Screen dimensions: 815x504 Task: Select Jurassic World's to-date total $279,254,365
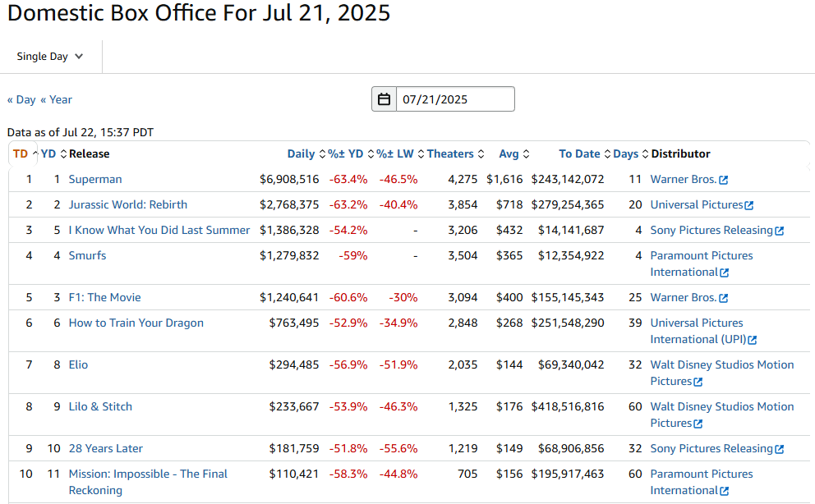click(x=568, y=204)
